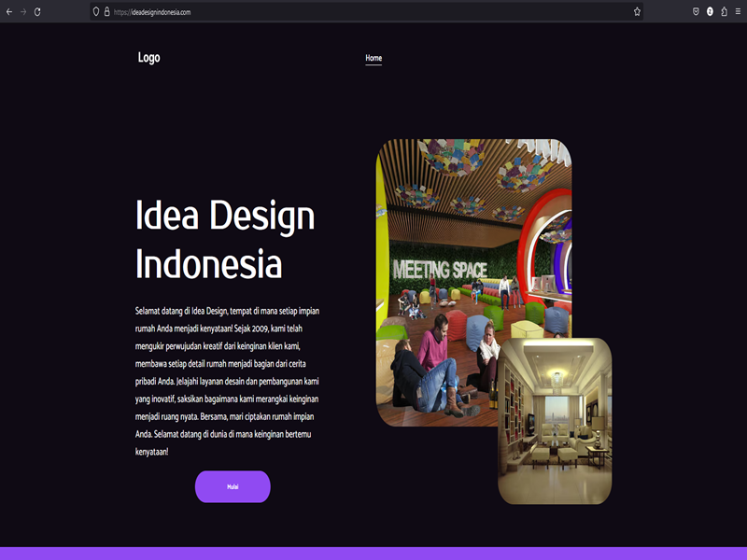Open the browser hamburger menu
The image size is (747, 560).
(738, 12)
